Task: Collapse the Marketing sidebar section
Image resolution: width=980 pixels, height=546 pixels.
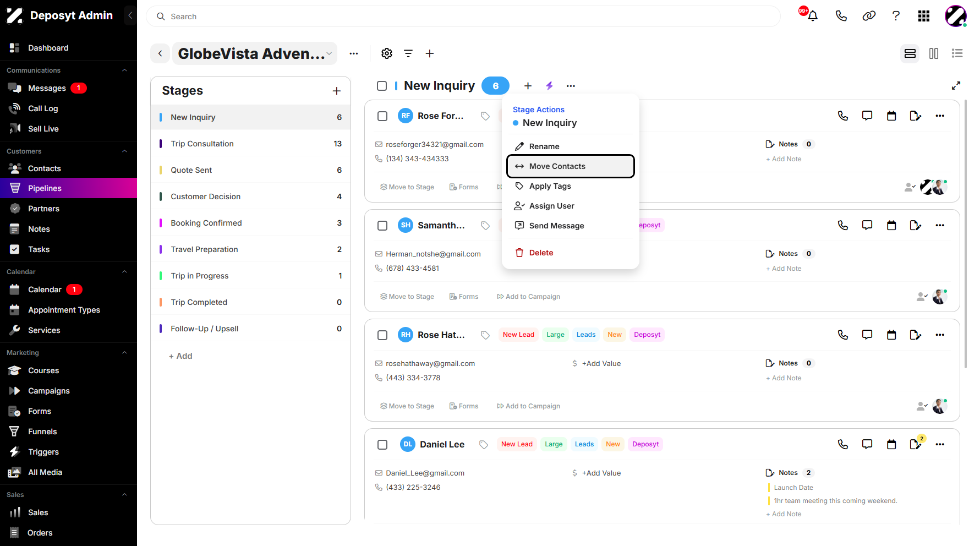Action: point(124,353)
